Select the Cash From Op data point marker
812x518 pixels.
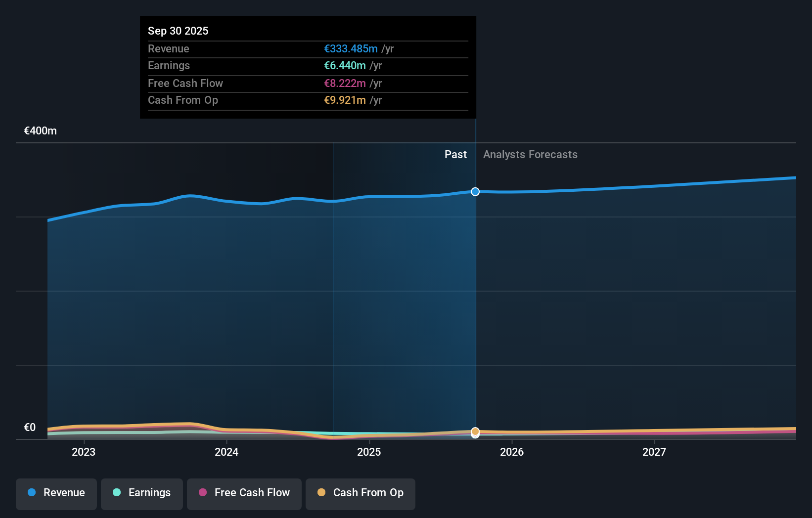[475, 432]
